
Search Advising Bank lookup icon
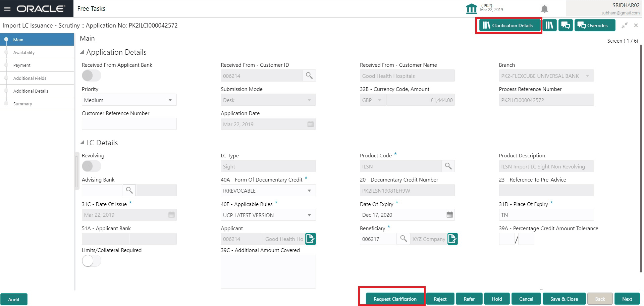coord(129,190)
